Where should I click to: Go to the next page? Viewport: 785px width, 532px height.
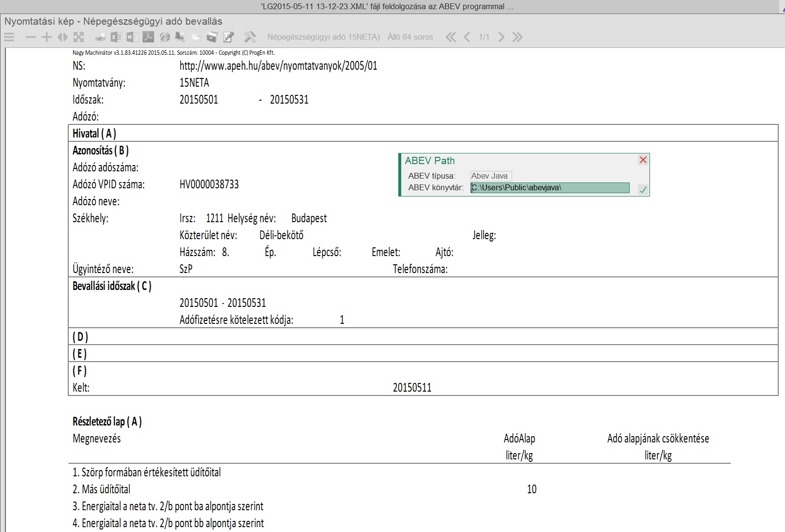pyautogui.click(x=501, y=37)
